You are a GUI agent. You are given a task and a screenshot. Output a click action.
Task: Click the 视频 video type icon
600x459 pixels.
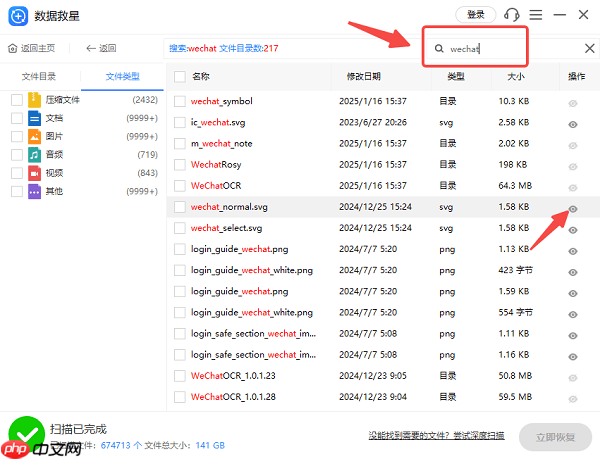(x=34, y=173)
